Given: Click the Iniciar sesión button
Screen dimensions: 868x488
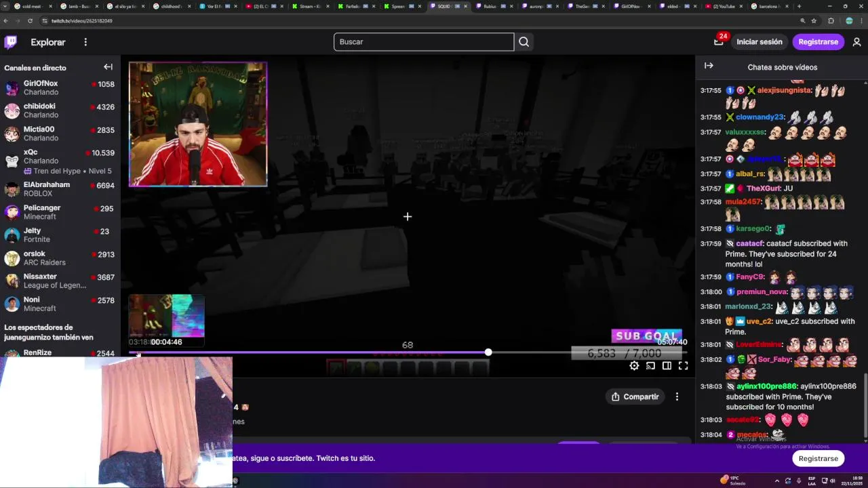Looking at the screenshot, I should click(759, 42).
